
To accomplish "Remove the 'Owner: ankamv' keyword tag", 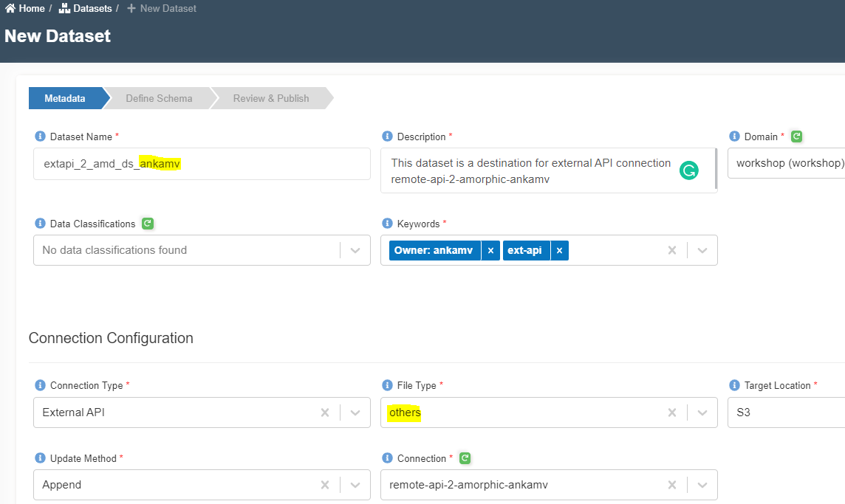I will point(490,250).
